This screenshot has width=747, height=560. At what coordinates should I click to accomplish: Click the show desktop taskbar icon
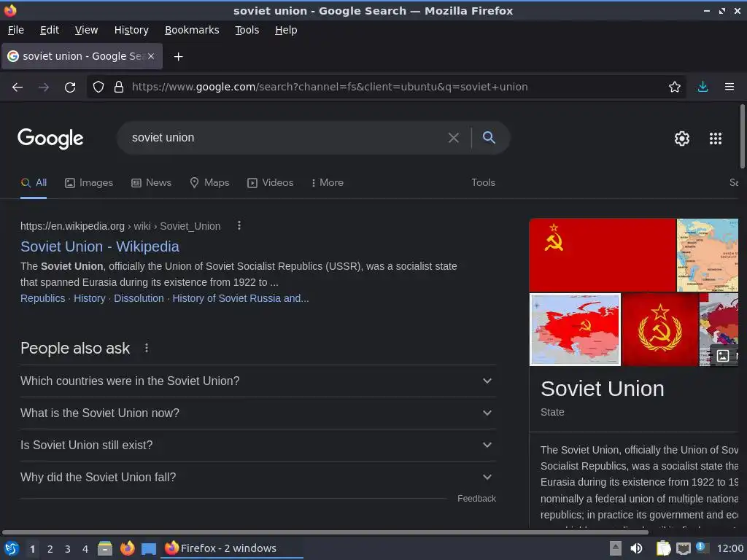[149, 549]
